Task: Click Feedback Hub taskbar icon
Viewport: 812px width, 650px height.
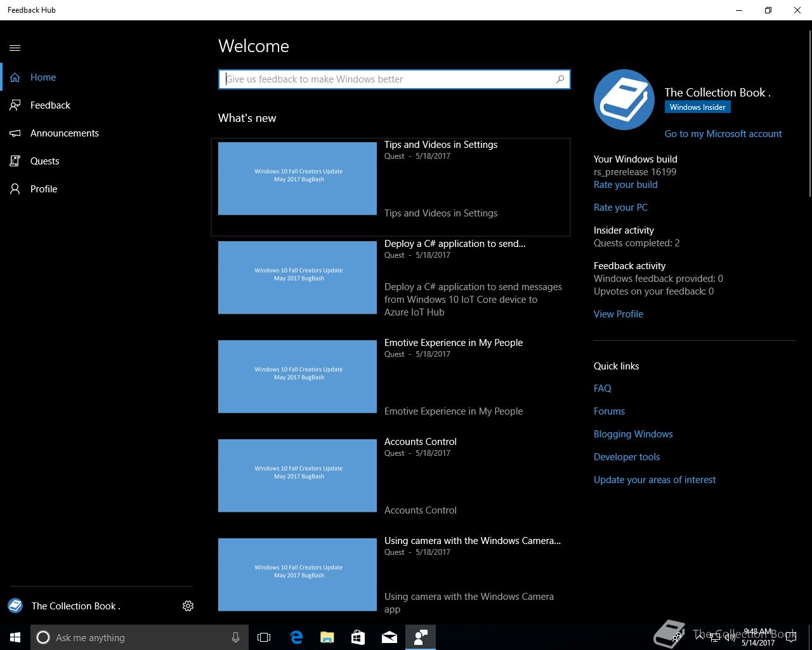Action: [x=421, y=637]
